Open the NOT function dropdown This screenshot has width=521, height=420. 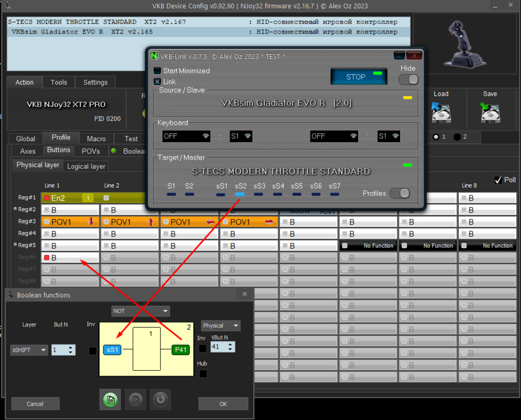(x=140, y=311)
